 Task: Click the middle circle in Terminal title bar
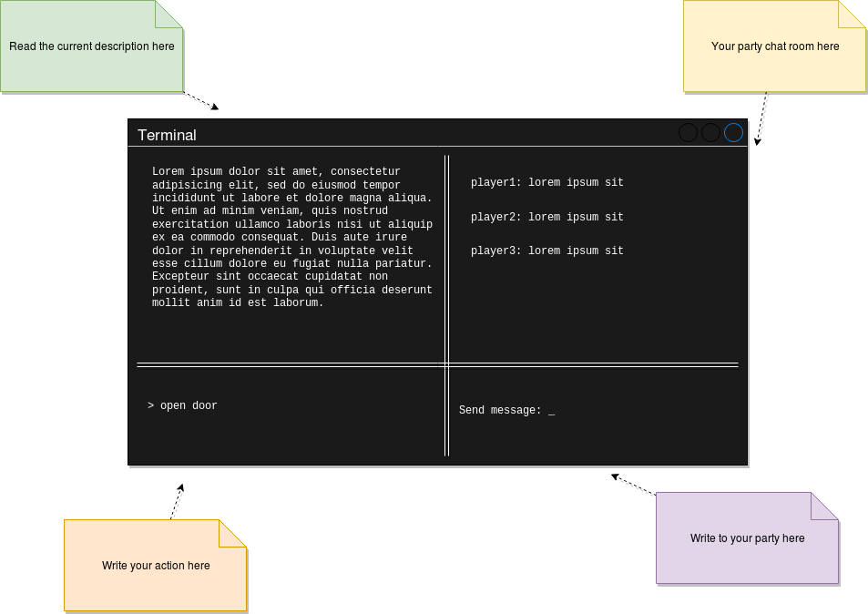[x=710, y=133]
